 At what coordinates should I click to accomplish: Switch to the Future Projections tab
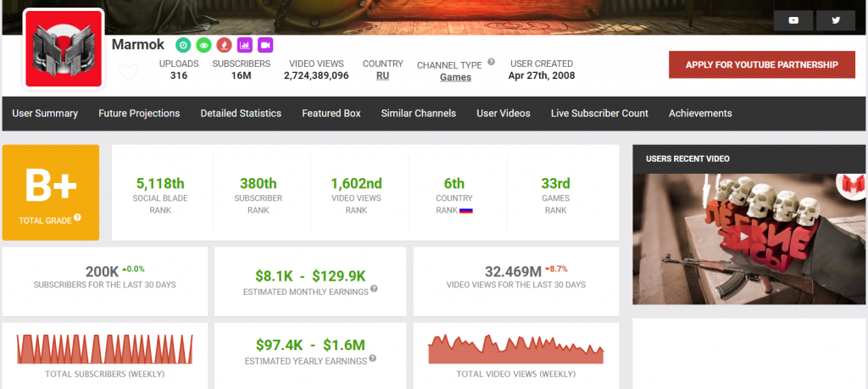click(x=139, y=114)
